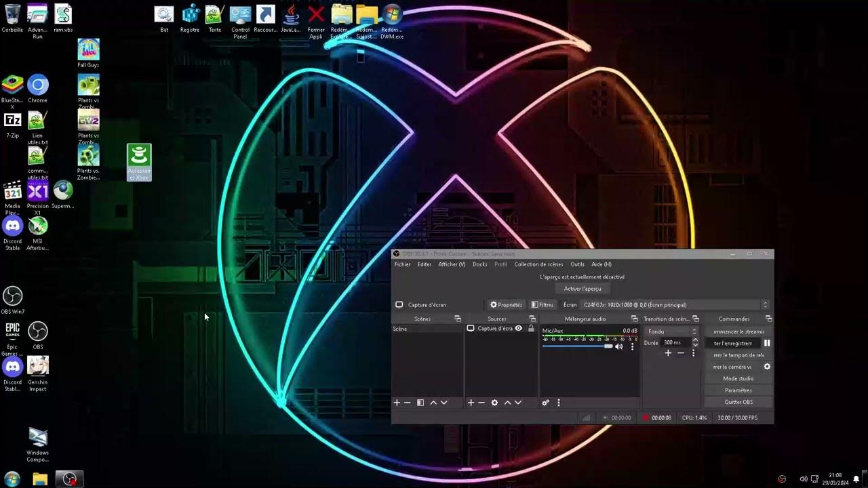Open the Fondu transition dropdown

pyautogui.click(x=671, y=331)
